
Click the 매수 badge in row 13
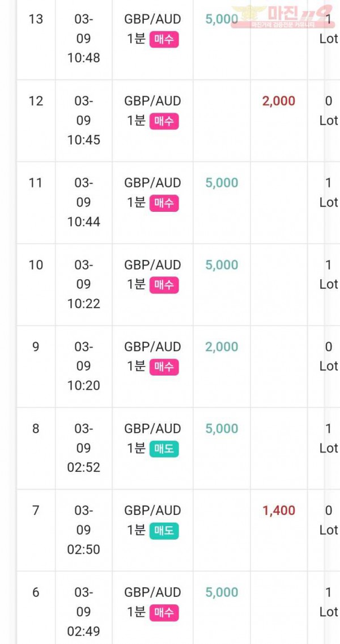point(164,40)
